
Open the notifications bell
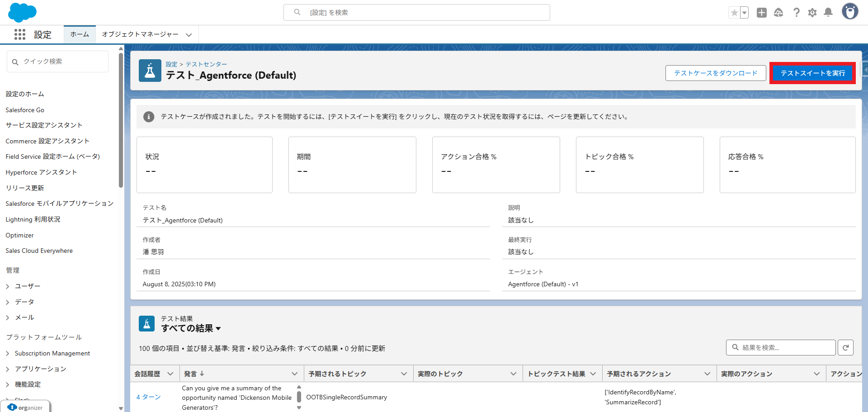(828, 13)
